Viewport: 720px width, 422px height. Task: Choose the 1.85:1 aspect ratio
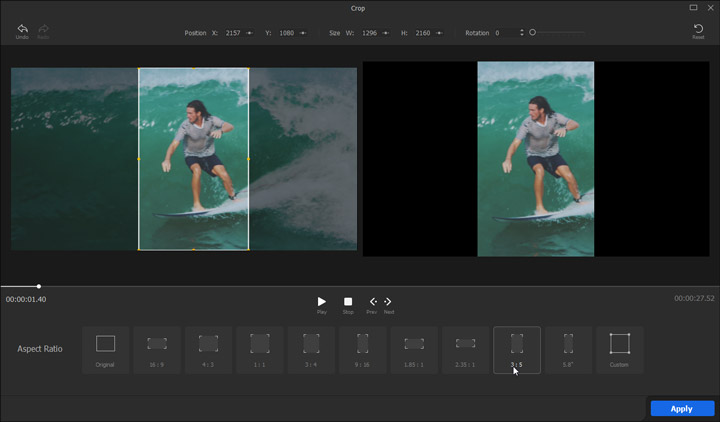414,350
